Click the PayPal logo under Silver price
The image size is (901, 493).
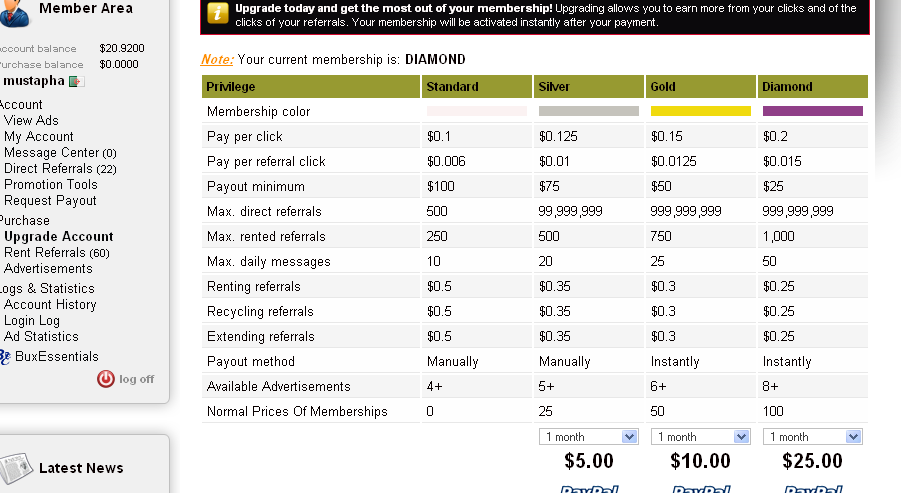589,489
